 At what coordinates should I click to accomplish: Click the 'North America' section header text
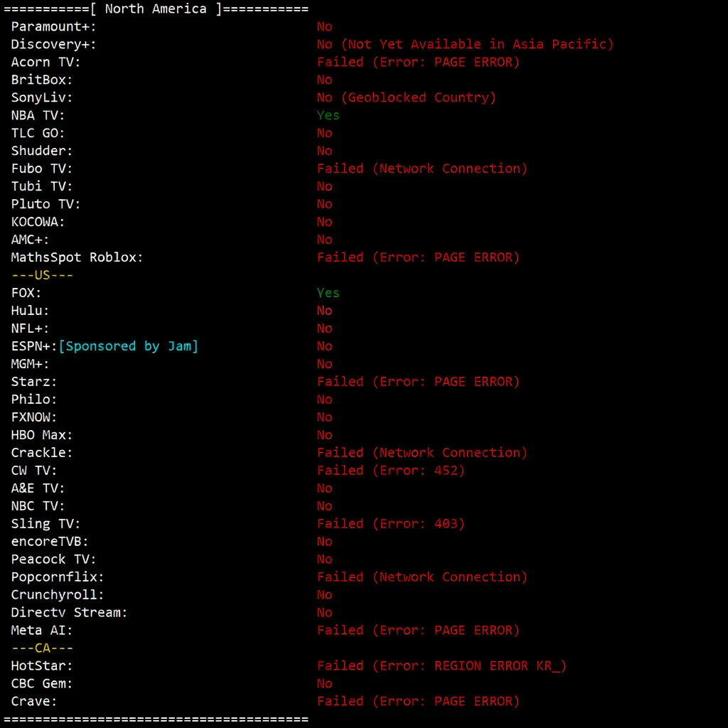pos(156,9)
